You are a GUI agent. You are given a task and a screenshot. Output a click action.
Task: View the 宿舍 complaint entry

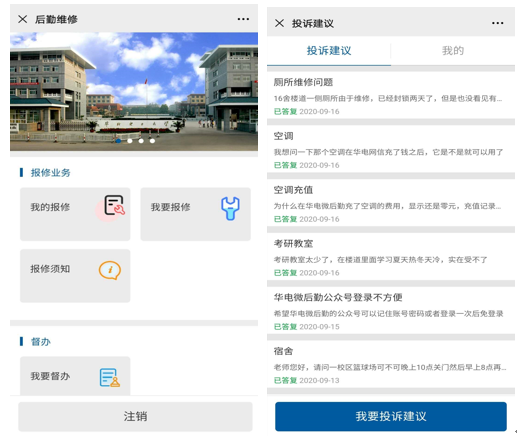tap(391, 365)
